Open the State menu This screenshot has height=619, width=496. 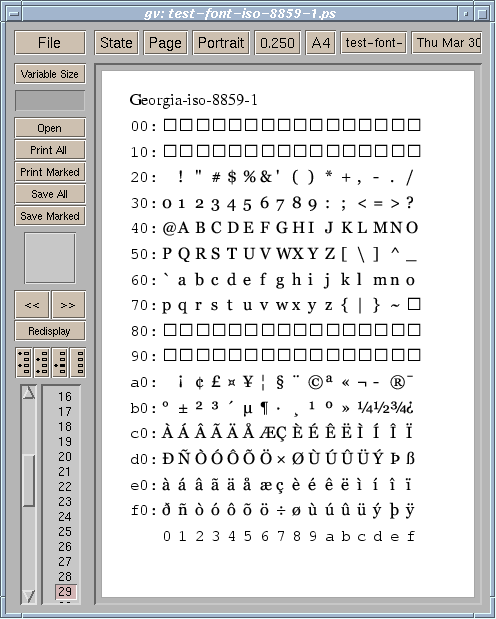coord(116,43)
